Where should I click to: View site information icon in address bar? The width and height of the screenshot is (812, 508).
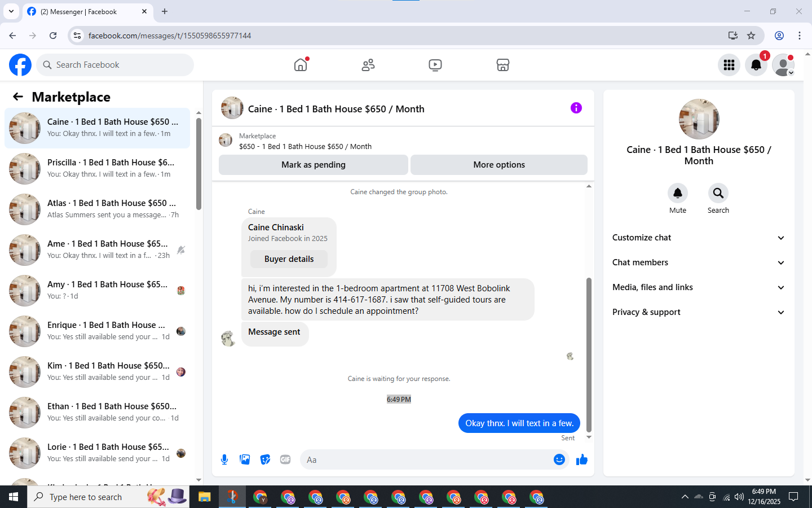pyautogui.click(x=77, y=36)
